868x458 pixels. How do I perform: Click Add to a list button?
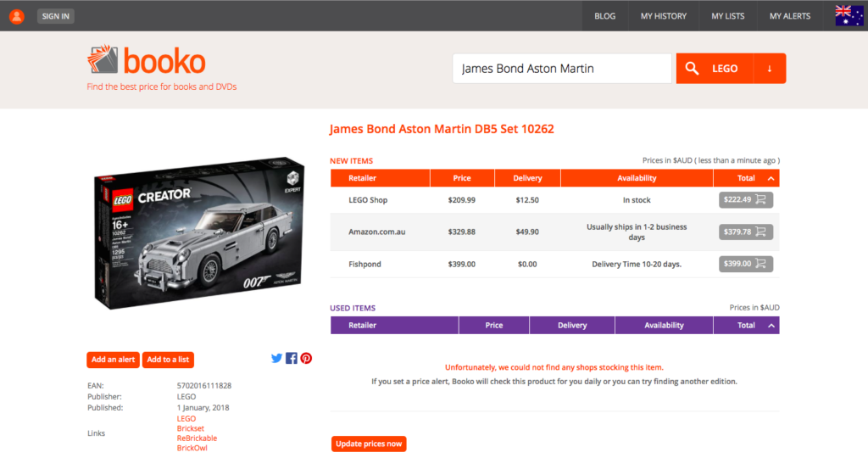click(x=168, y=360)
